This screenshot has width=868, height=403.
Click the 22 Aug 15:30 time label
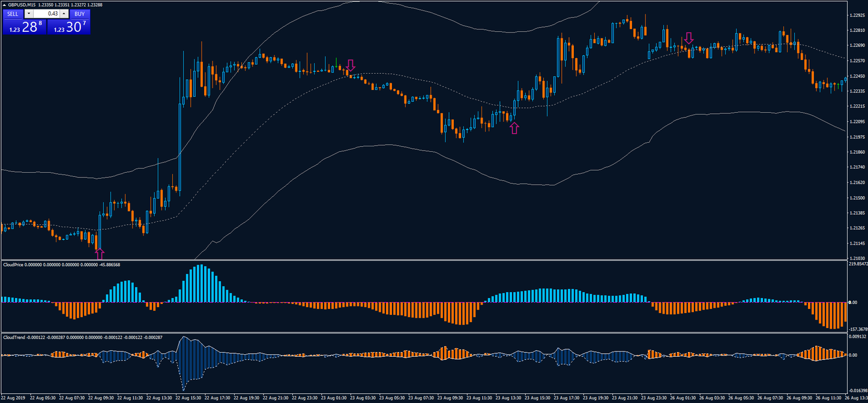pos(187,398)
